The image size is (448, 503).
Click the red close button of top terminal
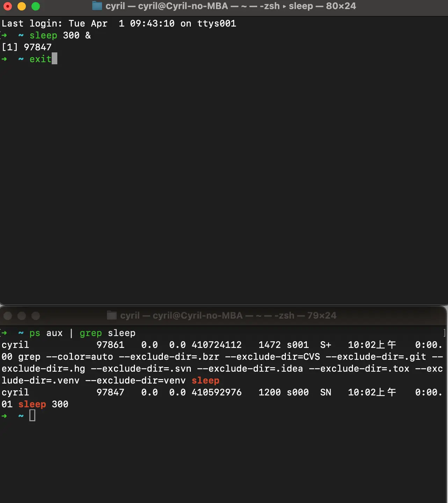[x=8, y=6]
